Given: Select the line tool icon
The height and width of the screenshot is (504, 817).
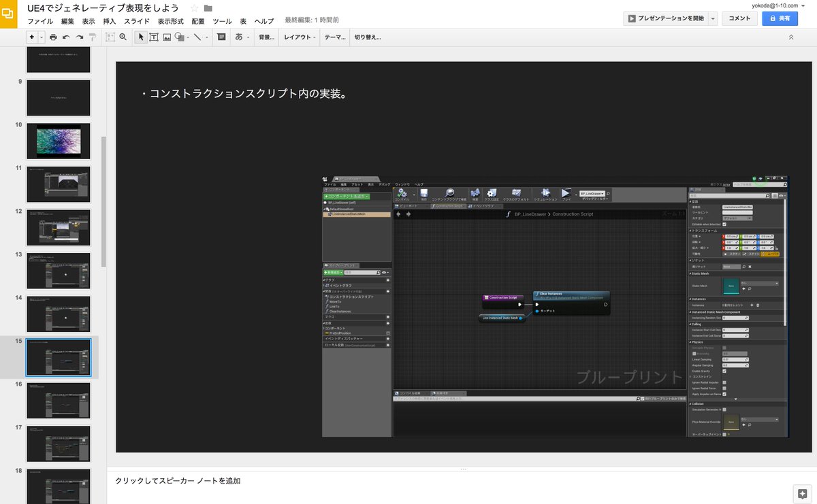Looking at the screenshot, I should click(197, 37).
